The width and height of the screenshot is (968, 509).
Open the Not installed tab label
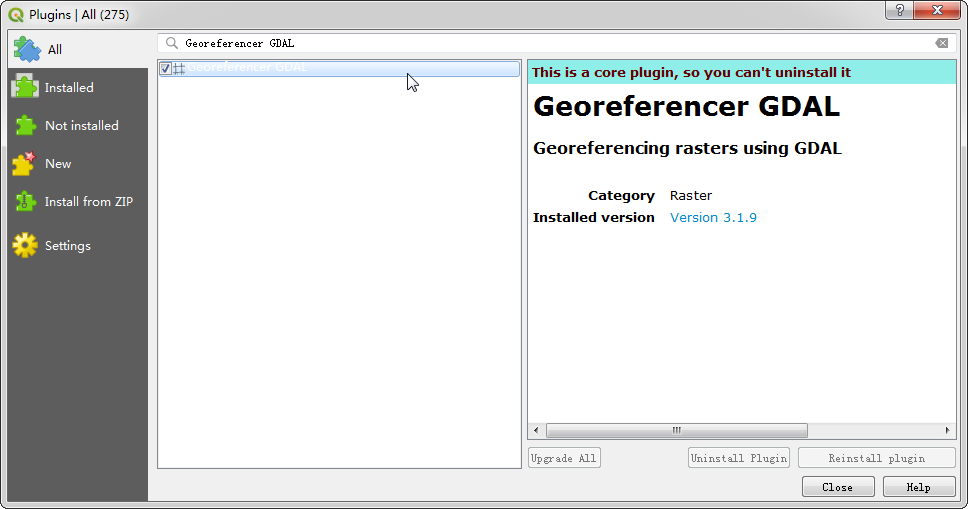pyautogui.click(x=81, y=125)
